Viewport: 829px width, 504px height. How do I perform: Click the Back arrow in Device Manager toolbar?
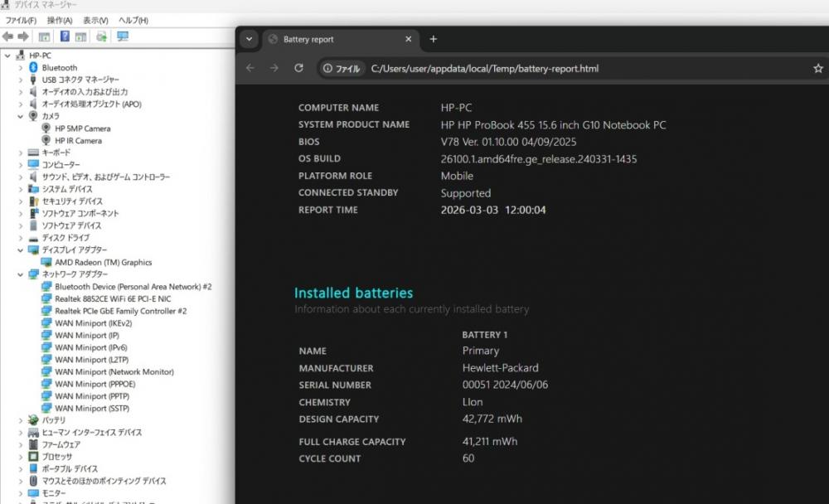click(x=7, y=36)
